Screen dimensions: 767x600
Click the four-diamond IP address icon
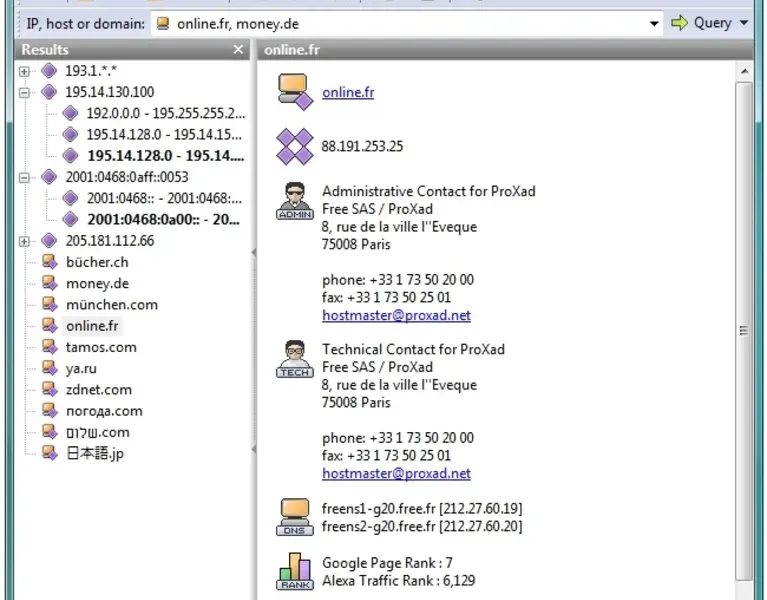(294, 146)
